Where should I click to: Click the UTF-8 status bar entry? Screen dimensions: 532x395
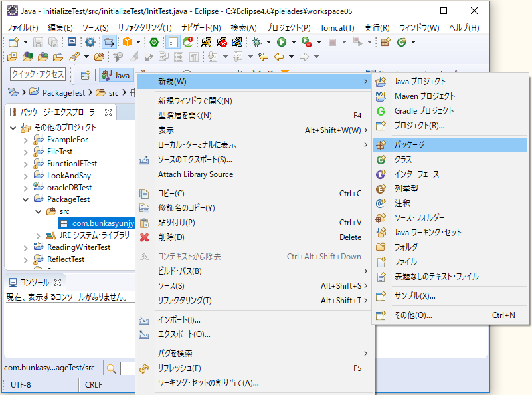[21, 385]
